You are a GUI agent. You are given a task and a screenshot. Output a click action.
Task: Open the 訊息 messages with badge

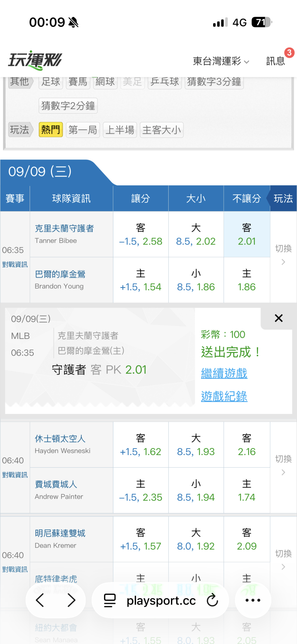(x=276, y=61)
